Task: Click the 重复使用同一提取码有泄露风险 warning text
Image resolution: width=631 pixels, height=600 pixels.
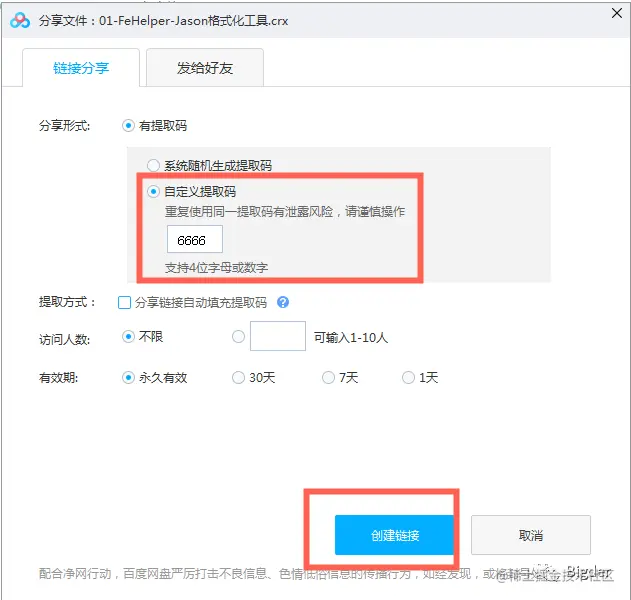Action: click(x=285, y=211)
